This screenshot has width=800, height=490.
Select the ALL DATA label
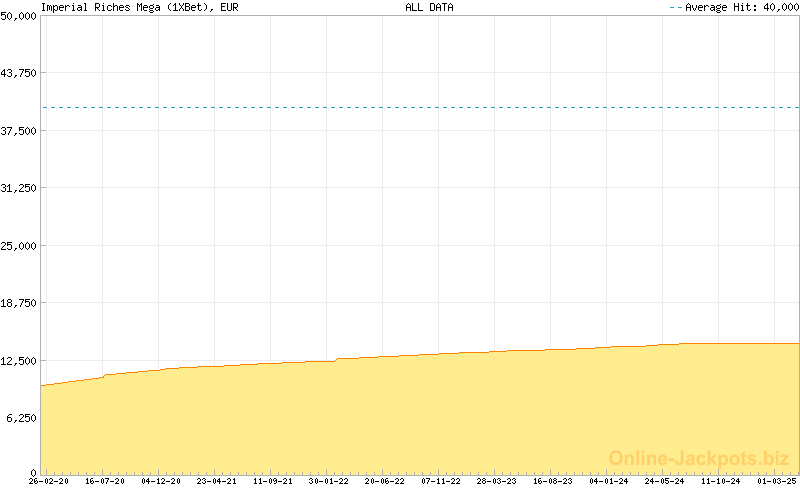tap(429, 7)
